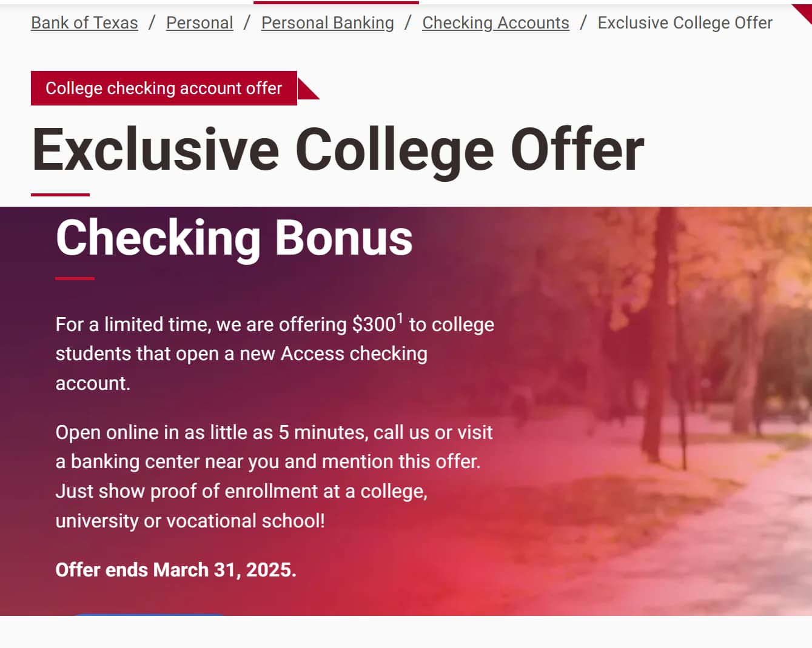Click the Exclusive College Offer breadcrumb text
The height and width of the screenshot is (648, 812).
(x=685, y=23)
